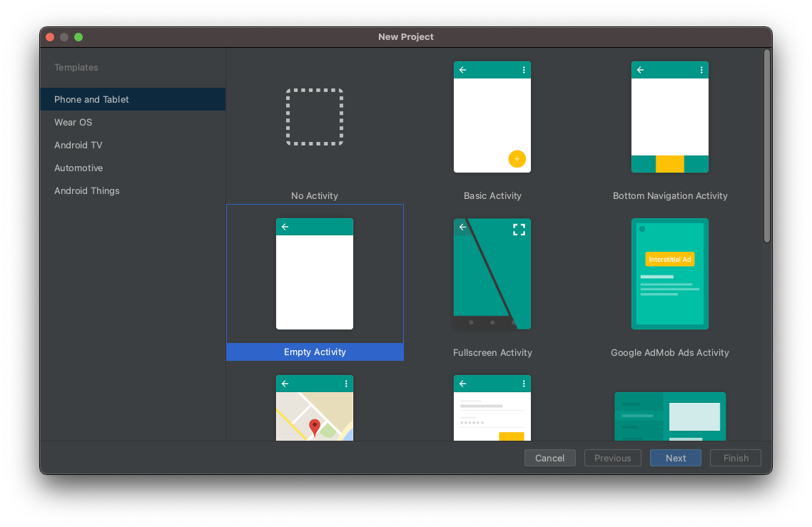
Task: Show Android TV templates
Action: click(x=78, y=145)
